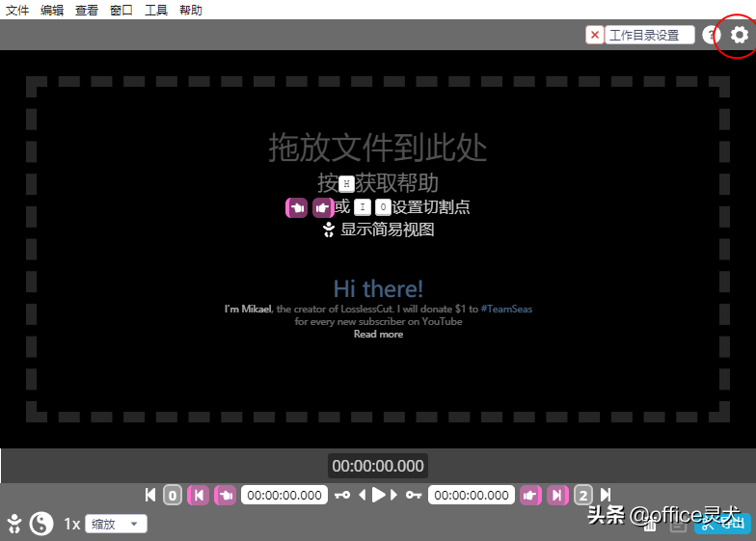Open the 文件 menu
756x541 pixels.
(x=17, y=10)
